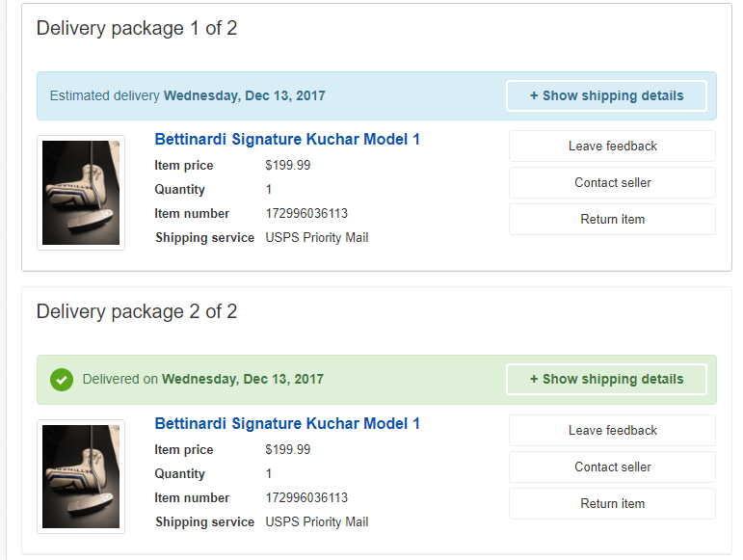This screenshot has height=560, width=743.
Task: Open Bettinardi Signature Kuchar link, package 2
Action: click(287, 424)
